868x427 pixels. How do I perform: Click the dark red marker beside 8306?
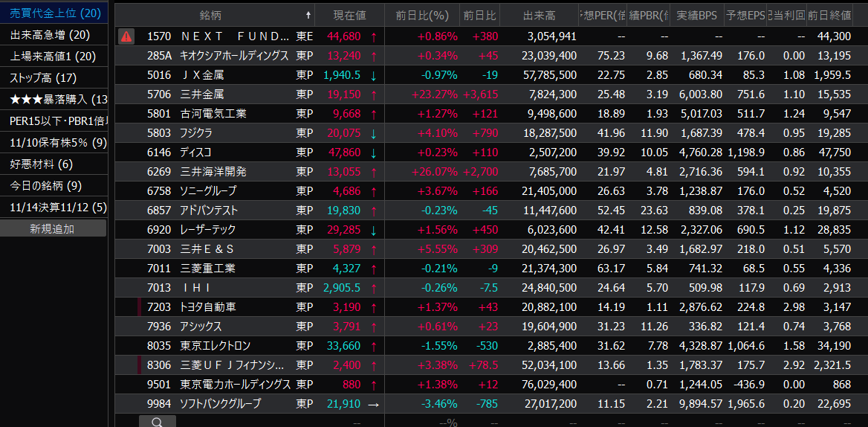click(139, 365)
